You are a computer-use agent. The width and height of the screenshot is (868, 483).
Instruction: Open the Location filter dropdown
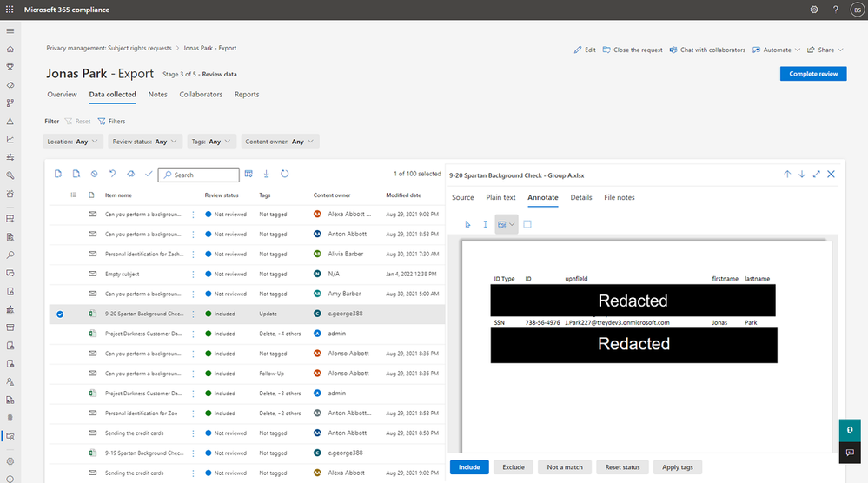[x=72, y=142]
